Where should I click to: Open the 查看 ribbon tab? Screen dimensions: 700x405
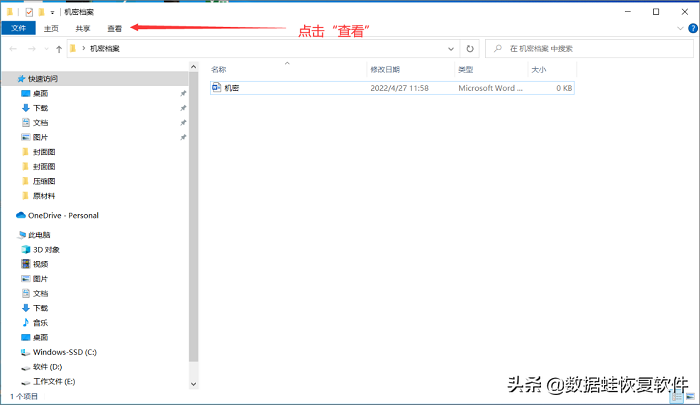pyautogui.click(x=114, y=29)
